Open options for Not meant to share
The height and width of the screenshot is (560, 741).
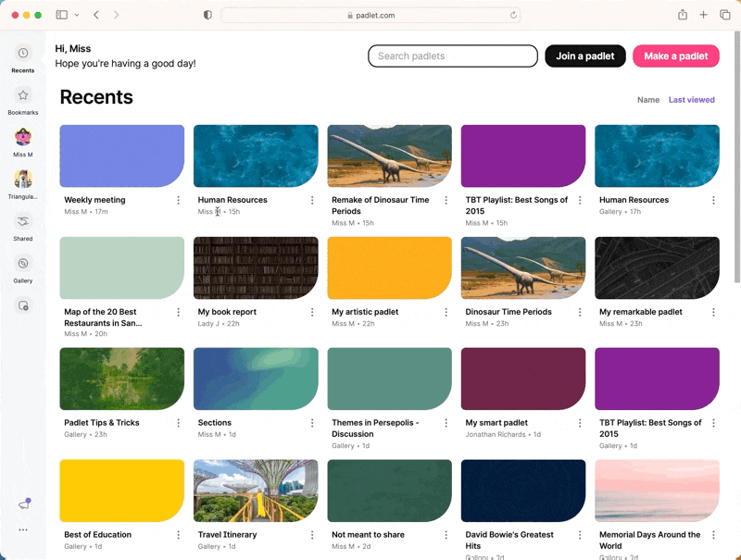(x=446, y=535)
